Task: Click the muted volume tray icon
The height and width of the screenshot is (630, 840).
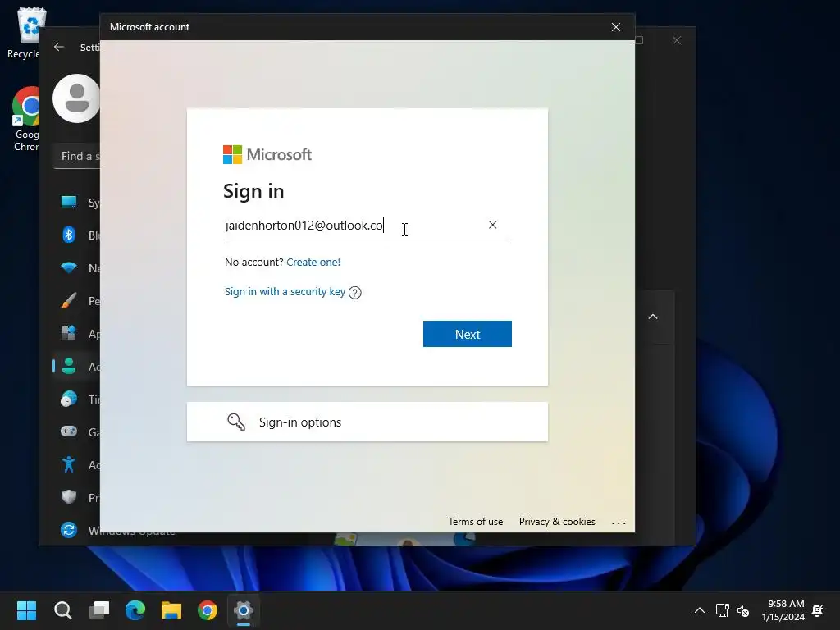Action: coord(743,610)
